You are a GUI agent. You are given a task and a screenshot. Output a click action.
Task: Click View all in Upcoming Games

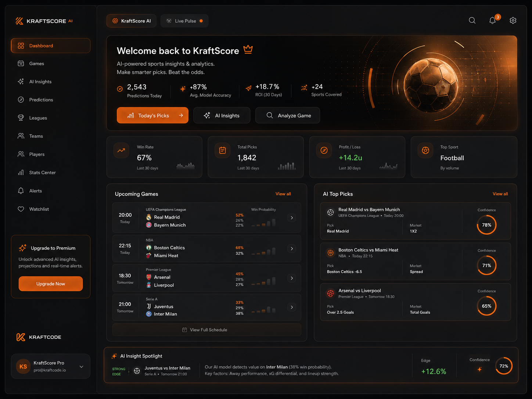pyautogui.click(x=283, y=194)
